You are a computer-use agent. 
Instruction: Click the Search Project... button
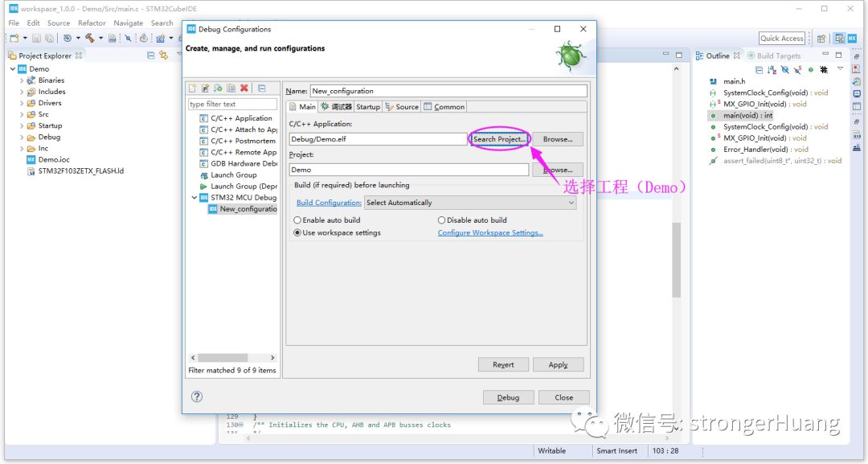pos(499,140)
